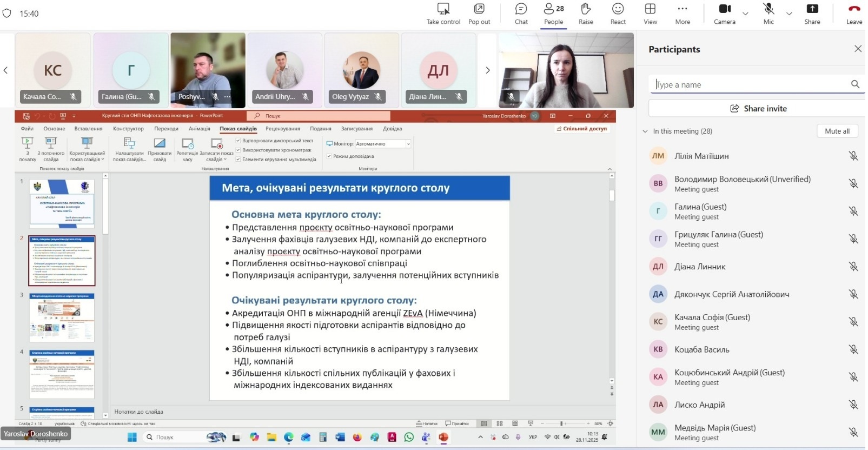
Task: Click the Take control icon
Action: point(443,14)
